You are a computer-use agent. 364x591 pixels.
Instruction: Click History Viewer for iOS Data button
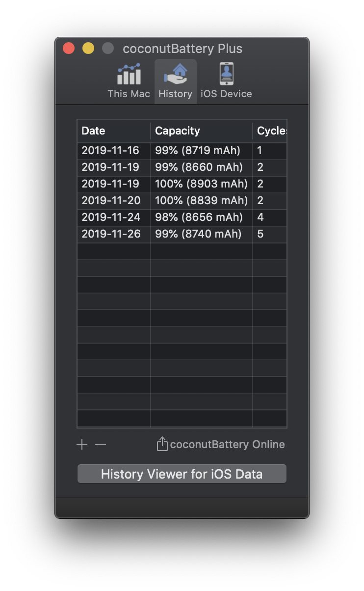182,474
